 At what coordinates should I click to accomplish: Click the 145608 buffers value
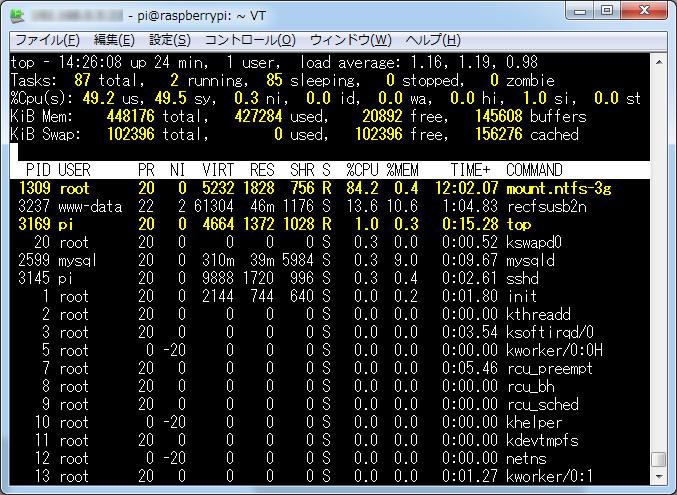[499, 117]
